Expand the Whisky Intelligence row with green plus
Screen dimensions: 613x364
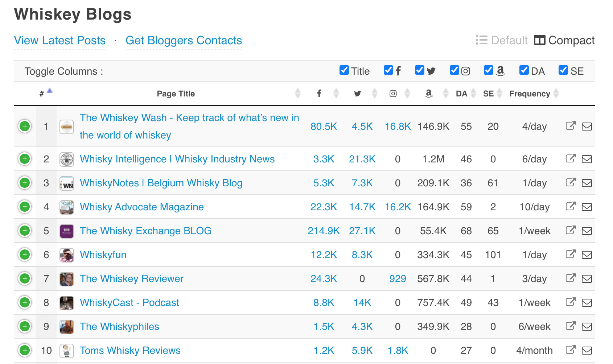tap(25, 159)
